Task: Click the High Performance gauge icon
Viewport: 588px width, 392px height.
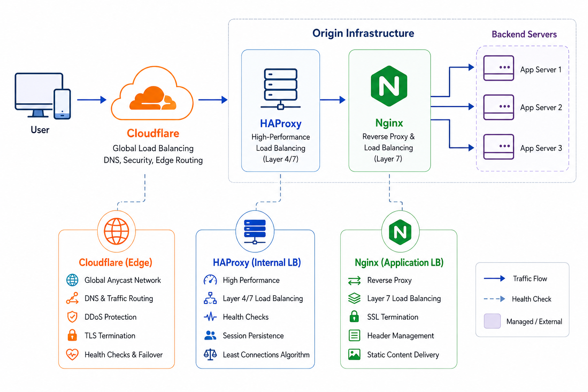Action: click(210, 280)
